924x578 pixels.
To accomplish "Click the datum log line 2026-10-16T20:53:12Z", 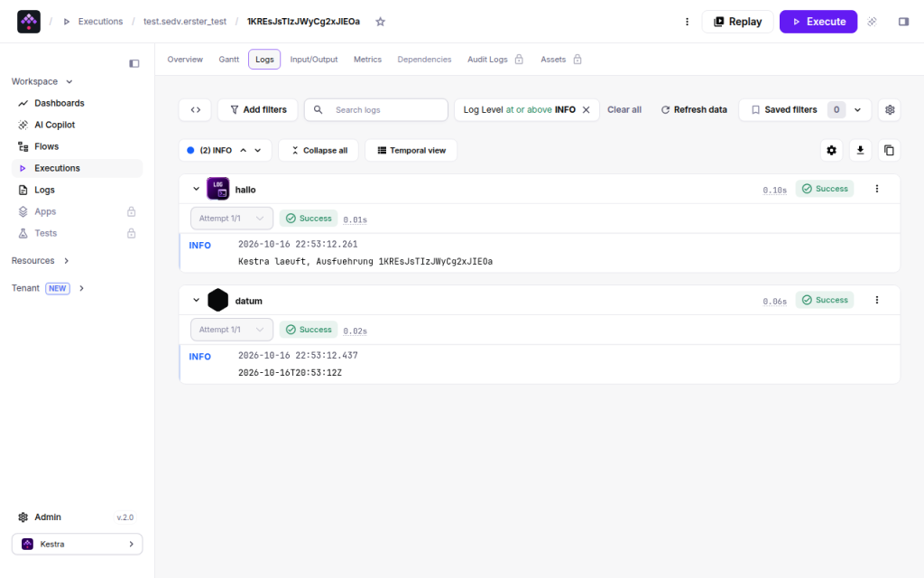I will 290,373.
